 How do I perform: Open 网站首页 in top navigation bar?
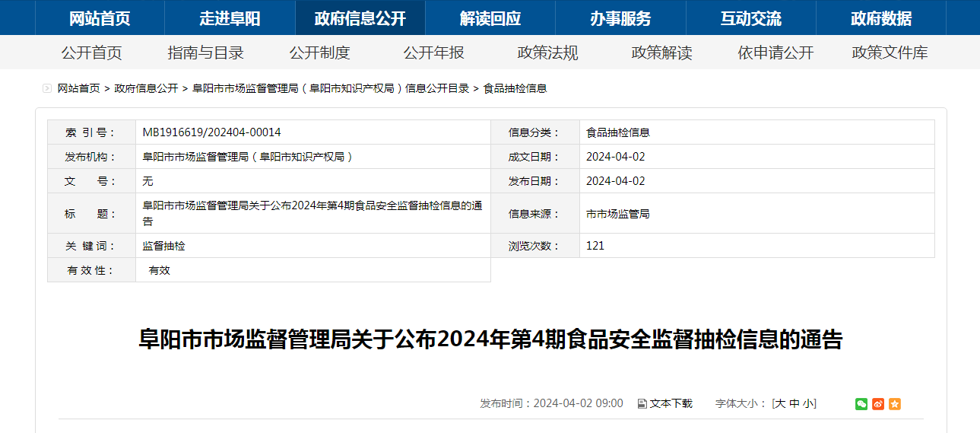100,18
